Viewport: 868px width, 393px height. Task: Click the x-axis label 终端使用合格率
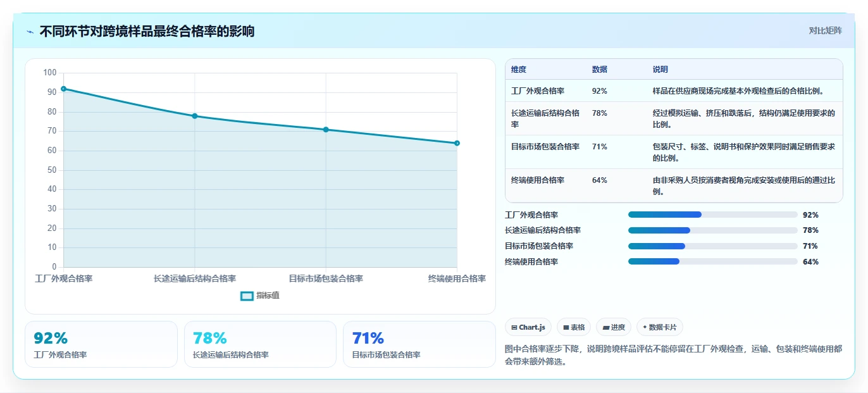click(457, 278)
